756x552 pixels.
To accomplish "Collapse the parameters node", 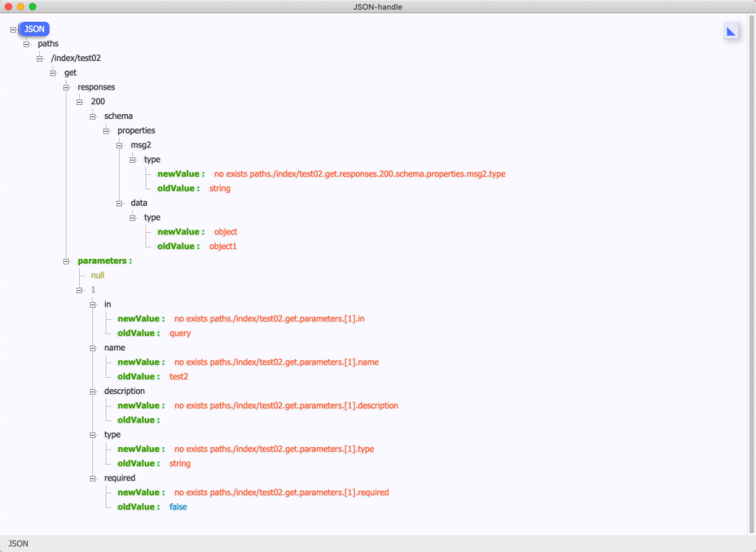I will pyautogui.click(x=66, y=260).
